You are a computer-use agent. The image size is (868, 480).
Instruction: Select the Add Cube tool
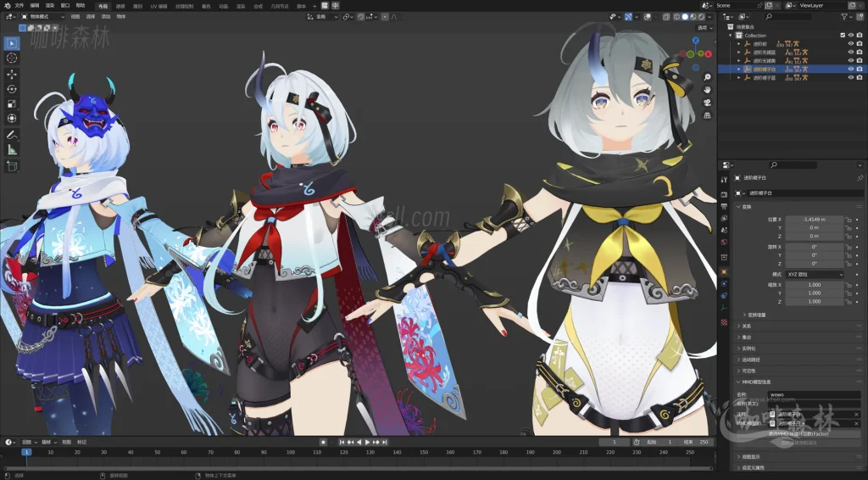[x=12, y=166]
